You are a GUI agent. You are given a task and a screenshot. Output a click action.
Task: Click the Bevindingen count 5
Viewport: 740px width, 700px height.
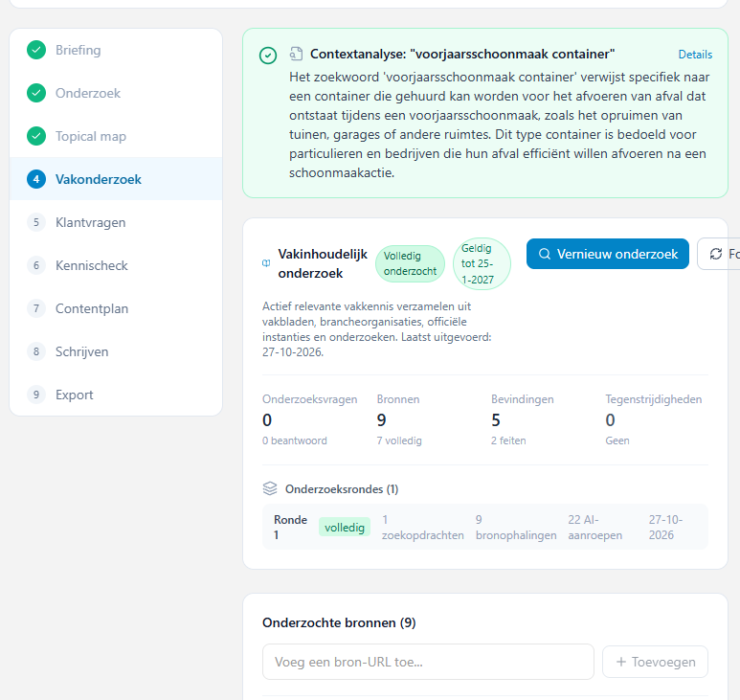tap(496, 420)
